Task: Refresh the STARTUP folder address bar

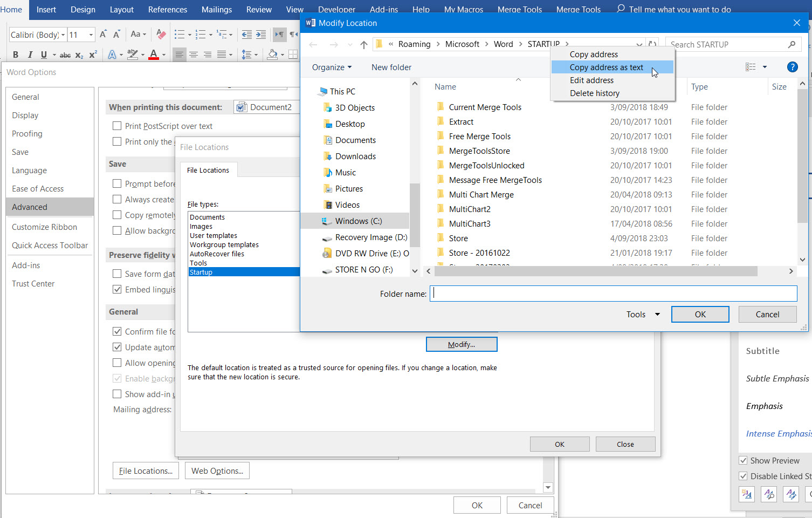Action: coord(652,44)
